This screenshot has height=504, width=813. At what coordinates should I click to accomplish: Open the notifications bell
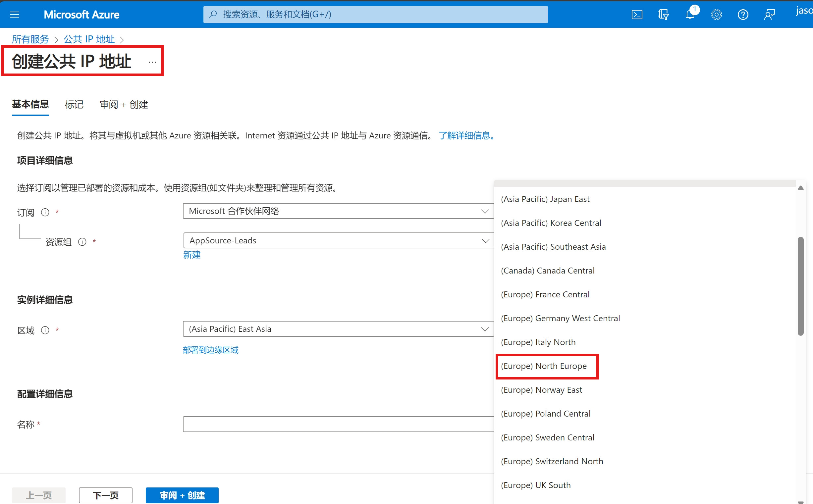tap(690, 15)
